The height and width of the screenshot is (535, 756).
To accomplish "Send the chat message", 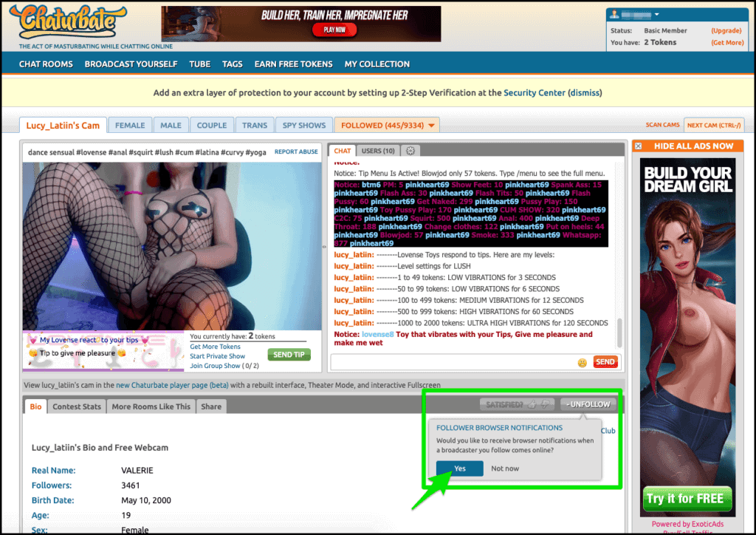I will [x=605, y=362].
